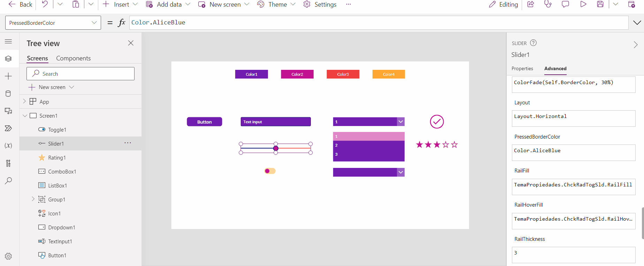Open the PressedBorderColor property dropdown
This screenshot has height=266, width=644.
(53, 23)
